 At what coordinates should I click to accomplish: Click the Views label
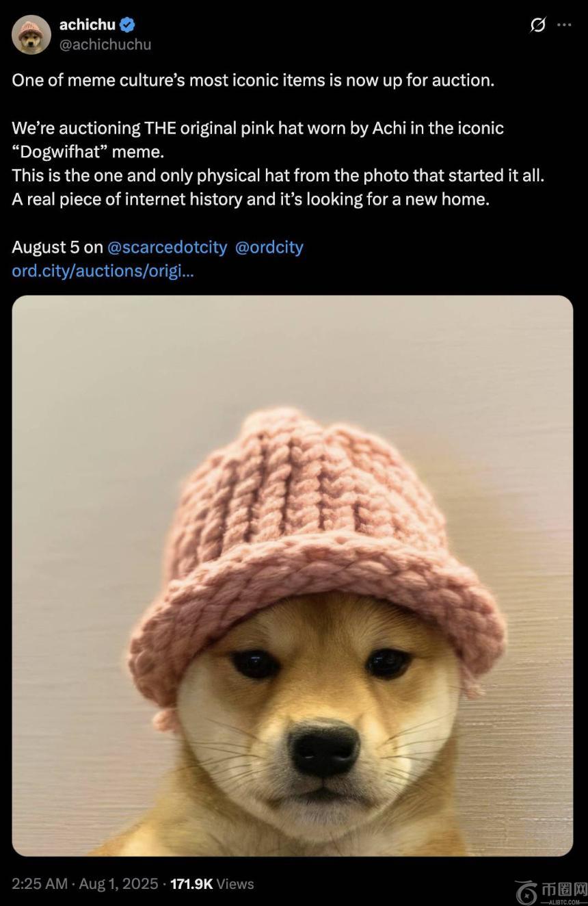pyautogui.click(x=235, y=883)
